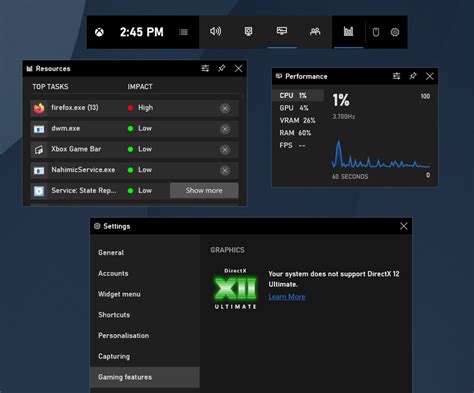Pin the Performance widget
Screen dimensions: 474x393
coord(413,76)
